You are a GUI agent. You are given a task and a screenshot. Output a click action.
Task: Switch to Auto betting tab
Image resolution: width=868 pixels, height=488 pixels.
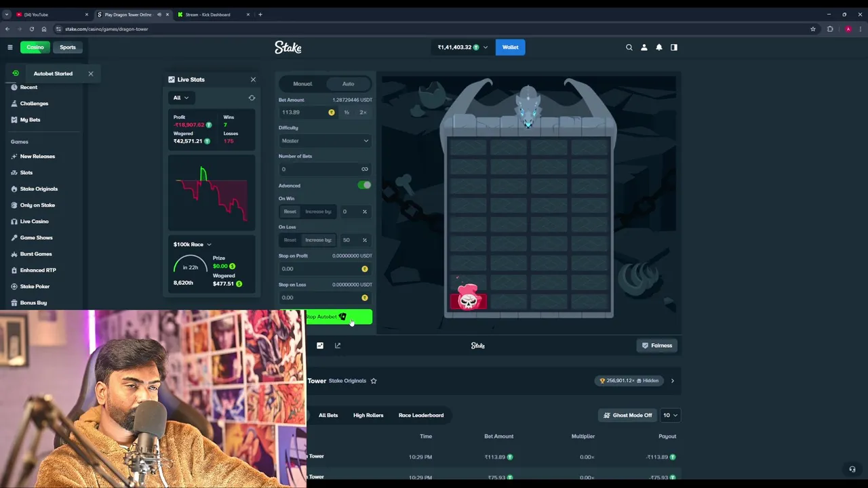click(348, 84)
